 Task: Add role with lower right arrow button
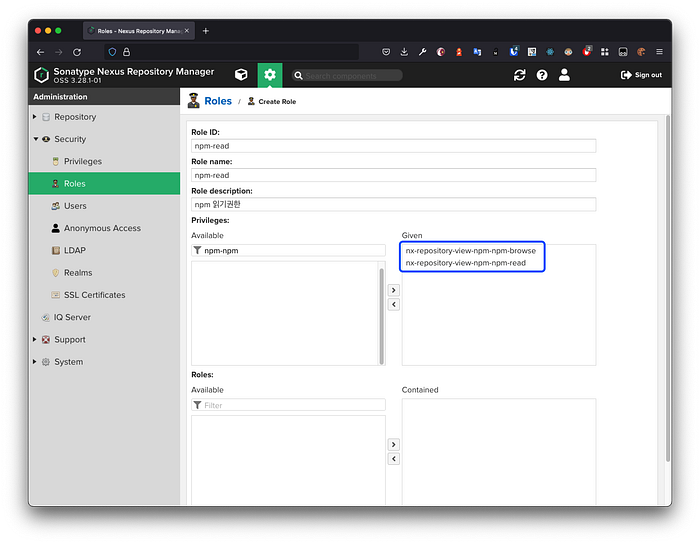[x=393, y=444]
